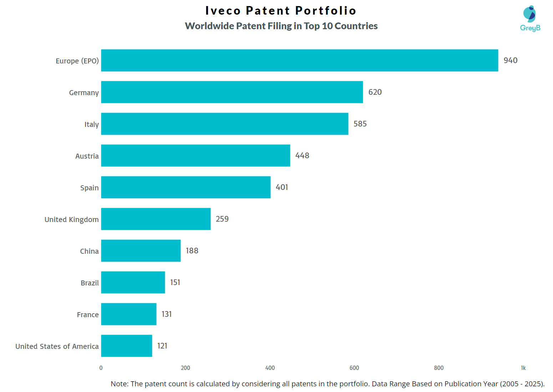Click the 400 axis tick label
This screenshot has height=392, width=553.
270,368
